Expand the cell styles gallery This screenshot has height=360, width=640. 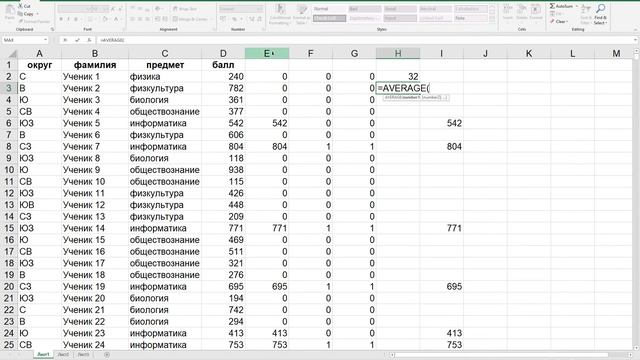(x=492, y=20)
